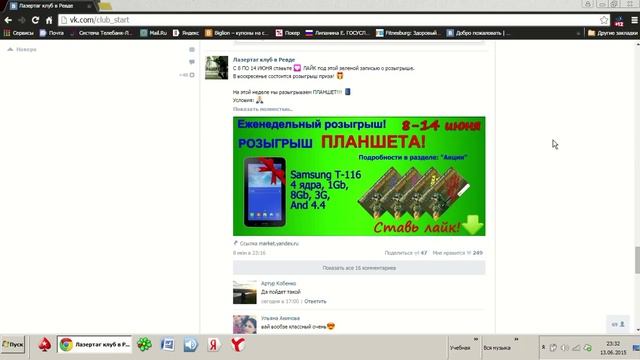Click the system tray volume speaker icon
Viewport: 640px width, 360px height.
[x=565, y=348]
